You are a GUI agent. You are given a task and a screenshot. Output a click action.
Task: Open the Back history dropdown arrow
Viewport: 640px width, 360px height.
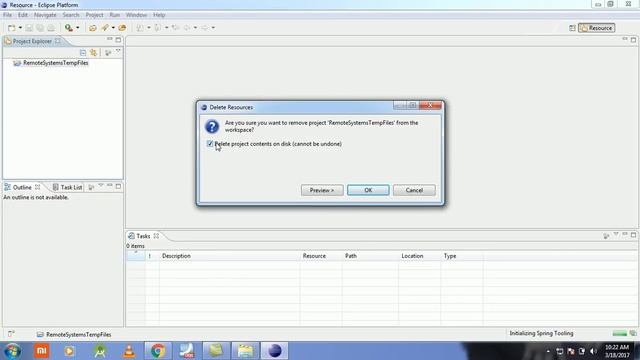[195, 28]
